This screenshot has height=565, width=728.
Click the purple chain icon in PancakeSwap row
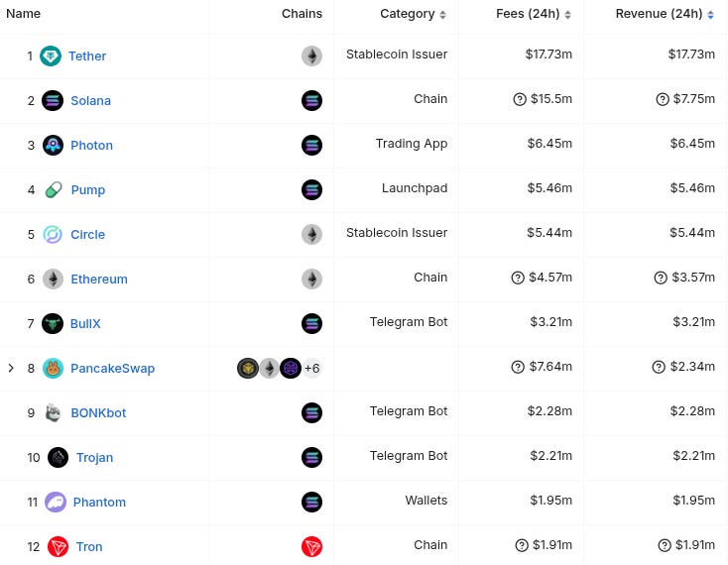[x=291, y=369]
